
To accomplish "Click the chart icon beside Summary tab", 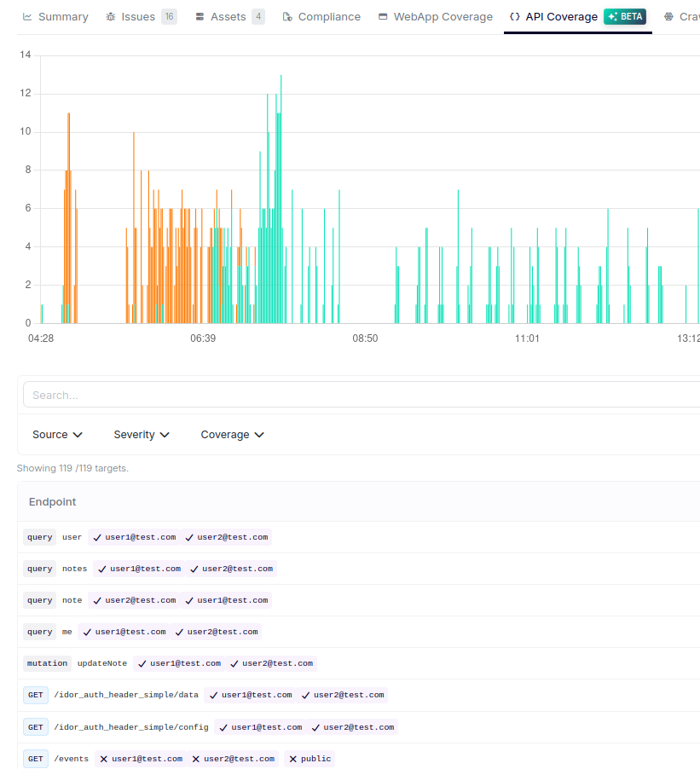I will click(x=25, y=16).
